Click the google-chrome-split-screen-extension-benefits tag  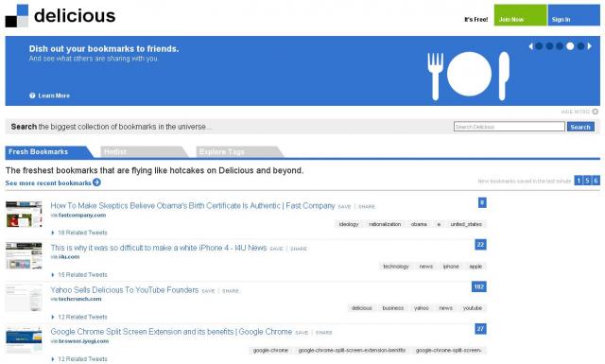pyautogui.click(x=352, y=351)
